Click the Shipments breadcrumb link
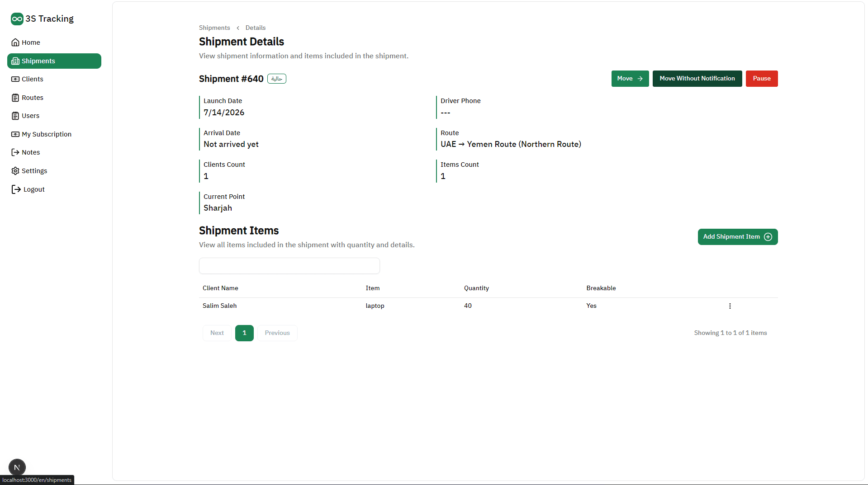The width and height of the screenshot is (868, 485). click(214, 28)
